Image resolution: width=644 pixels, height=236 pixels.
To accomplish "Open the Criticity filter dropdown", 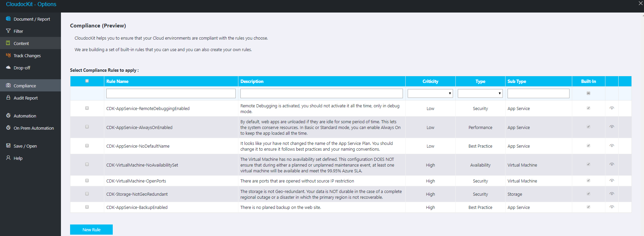I will 430,93.
